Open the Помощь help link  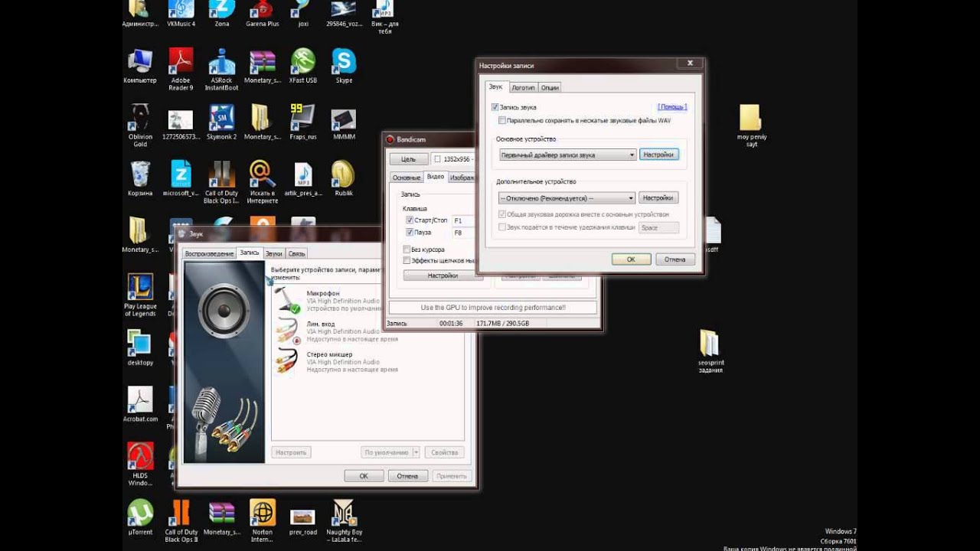point(672,107)
